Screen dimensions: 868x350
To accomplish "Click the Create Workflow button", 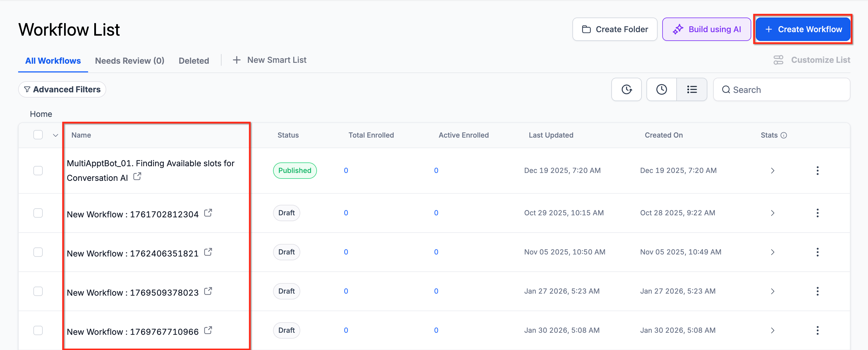I will click(803, 29).
